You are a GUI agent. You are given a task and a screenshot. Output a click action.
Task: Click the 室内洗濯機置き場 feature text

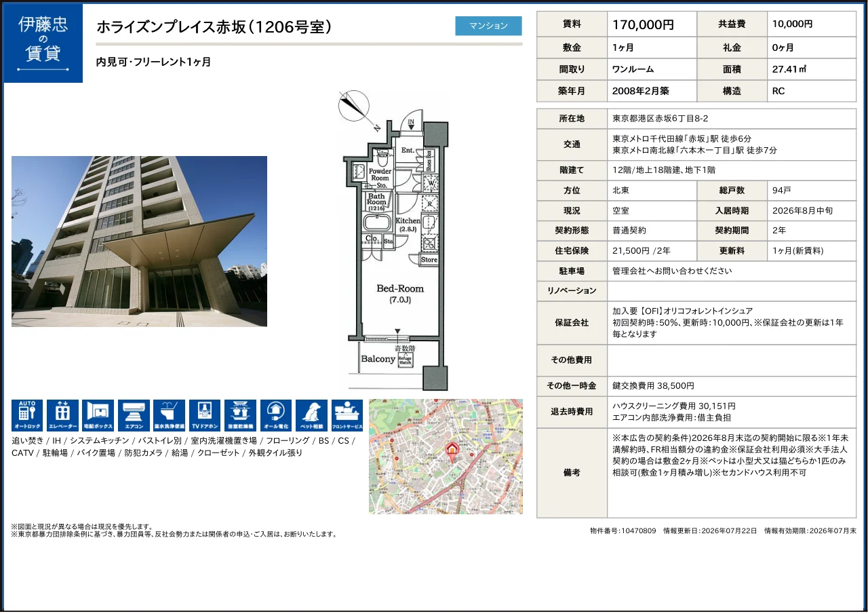223,441
